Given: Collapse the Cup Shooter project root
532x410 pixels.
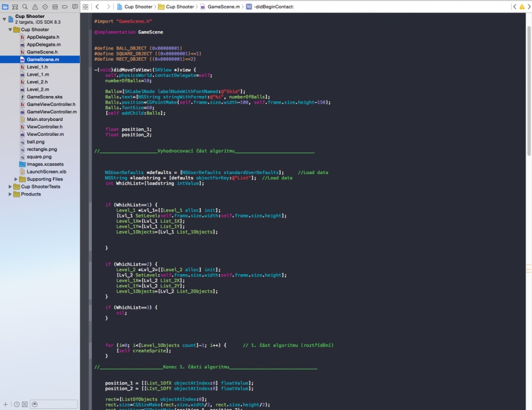Looking at the screenshot, I should (4, 19).
